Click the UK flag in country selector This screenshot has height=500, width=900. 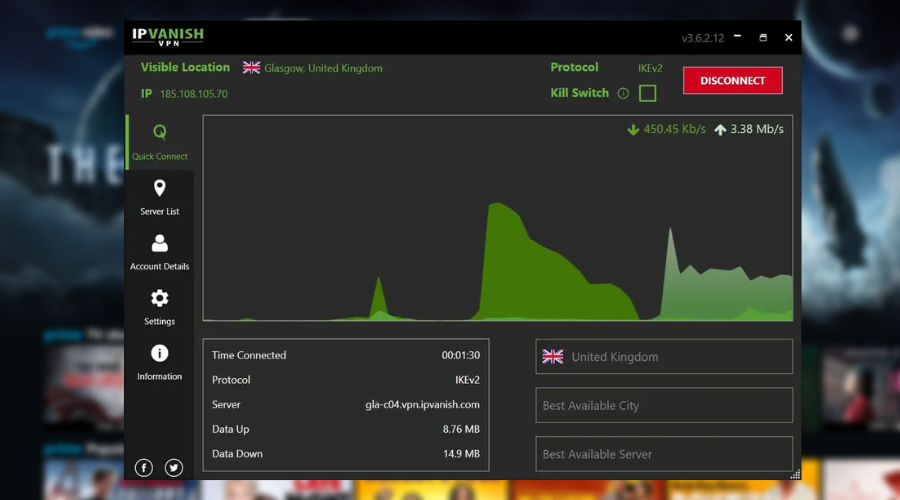tap(553, 356)
